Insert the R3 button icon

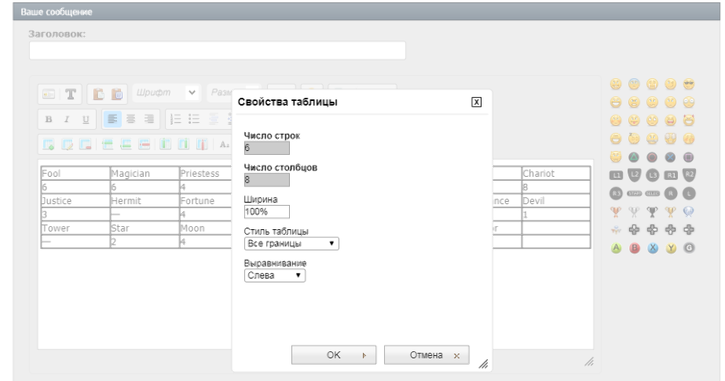pyautogui.click(x=616, y=193)
